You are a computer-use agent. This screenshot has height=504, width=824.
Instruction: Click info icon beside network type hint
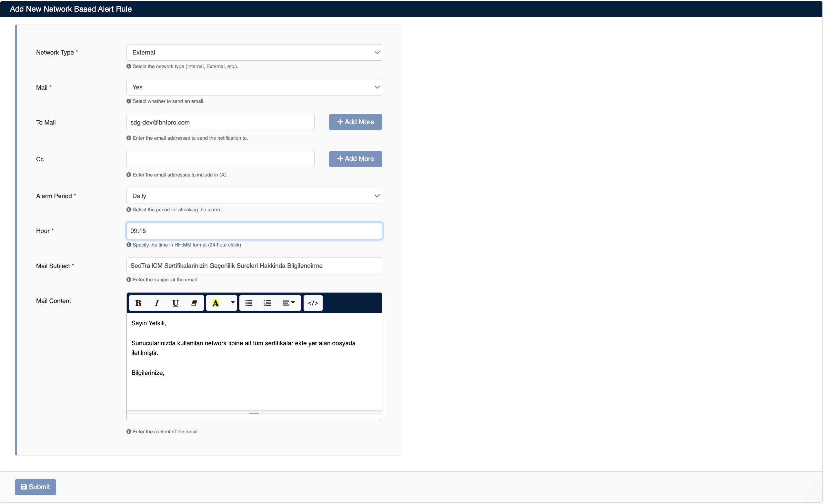point(129,66)
